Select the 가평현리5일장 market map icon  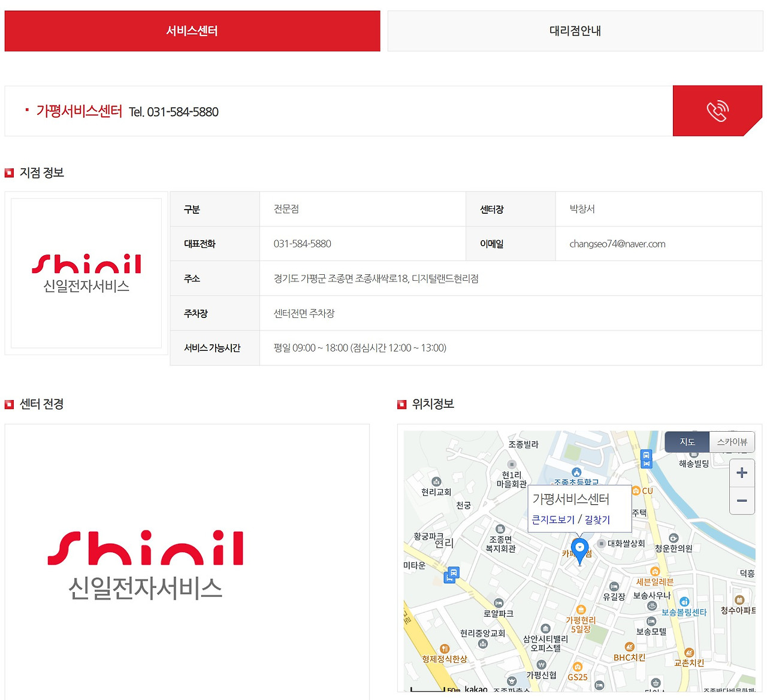pyautogui.click(x=581, y=610)
